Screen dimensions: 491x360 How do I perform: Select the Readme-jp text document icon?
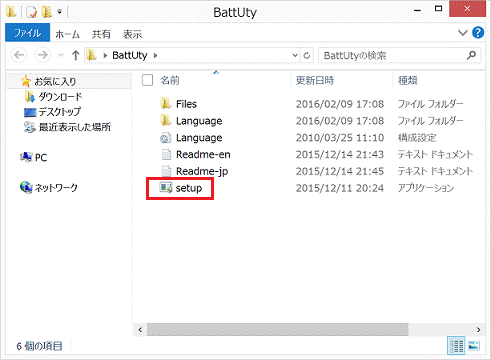pos(166,171)
